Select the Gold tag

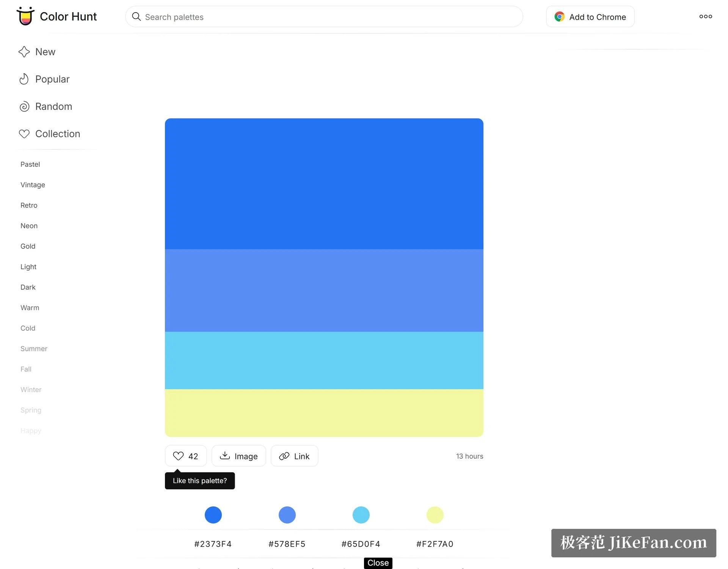coord(28,246)
